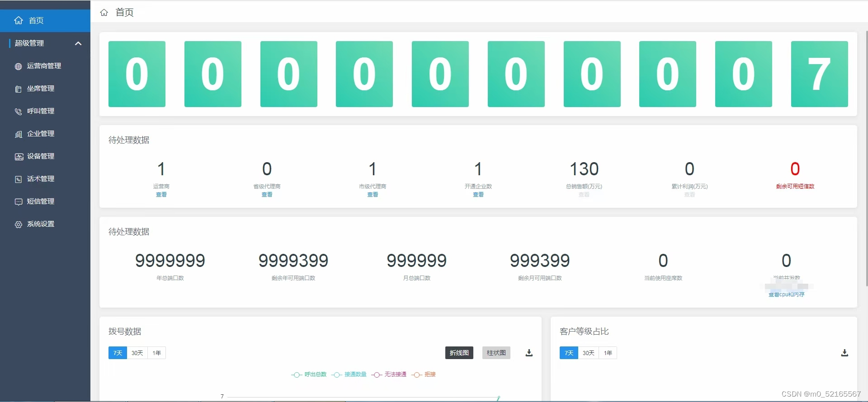
Task: Click the 客户等级占比 panel title
Action: click(584, 332)
